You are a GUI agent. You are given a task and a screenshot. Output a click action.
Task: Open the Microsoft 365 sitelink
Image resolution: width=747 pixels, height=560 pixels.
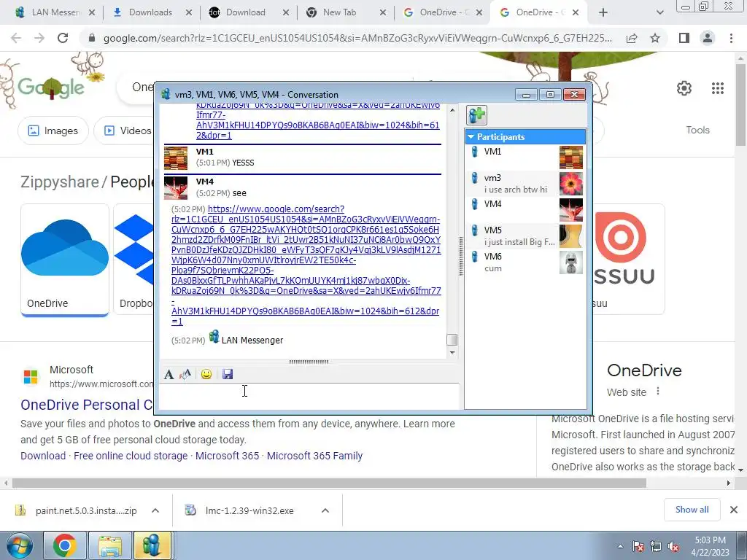pyautogui.click(x=228, y=456)
